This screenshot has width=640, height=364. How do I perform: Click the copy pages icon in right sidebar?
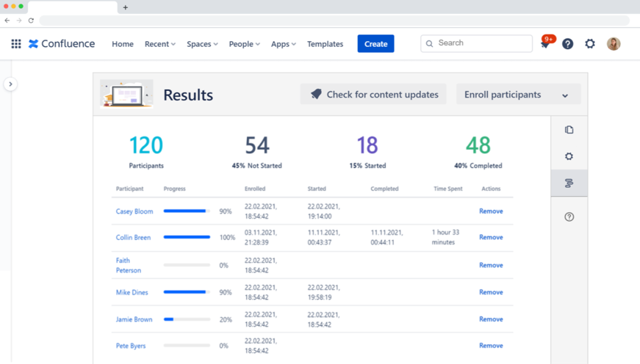tap(569, 130)
